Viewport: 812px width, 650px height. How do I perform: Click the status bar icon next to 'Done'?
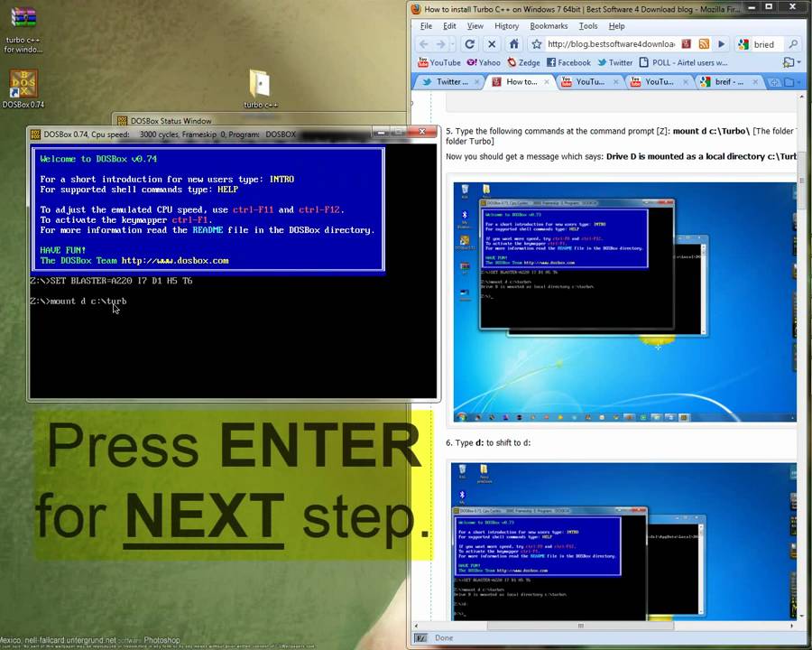pos(421,638)
